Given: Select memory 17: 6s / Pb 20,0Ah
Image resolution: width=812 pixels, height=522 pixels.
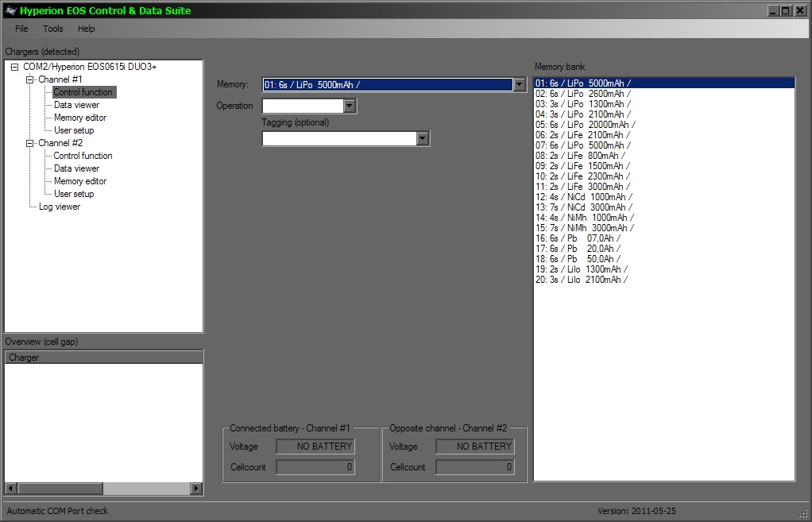Looking at the screenshot, I should (664, 249).
